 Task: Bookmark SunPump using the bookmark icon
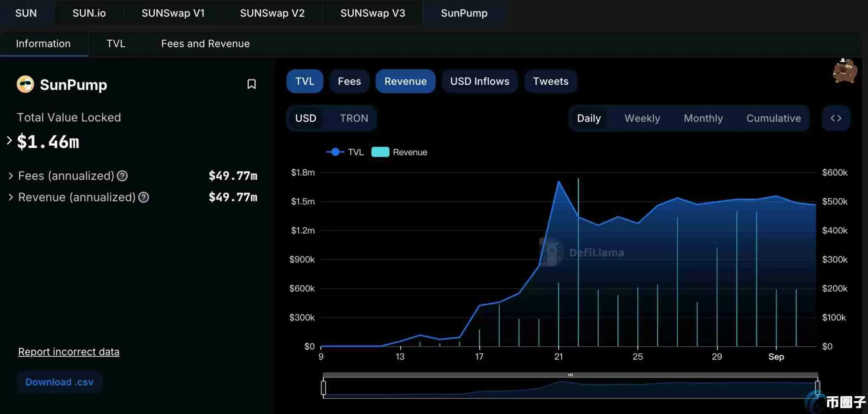[252, 84]
